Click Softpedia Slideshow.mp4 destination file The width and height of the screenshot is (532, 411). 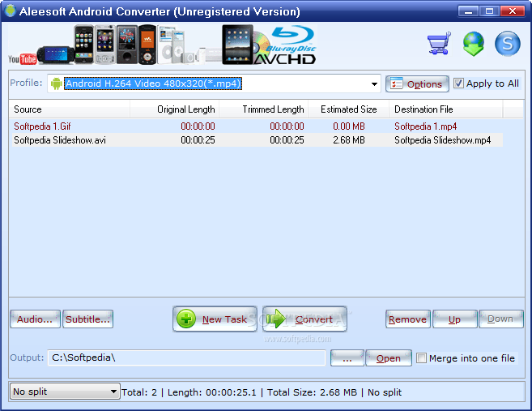[442, 140]
